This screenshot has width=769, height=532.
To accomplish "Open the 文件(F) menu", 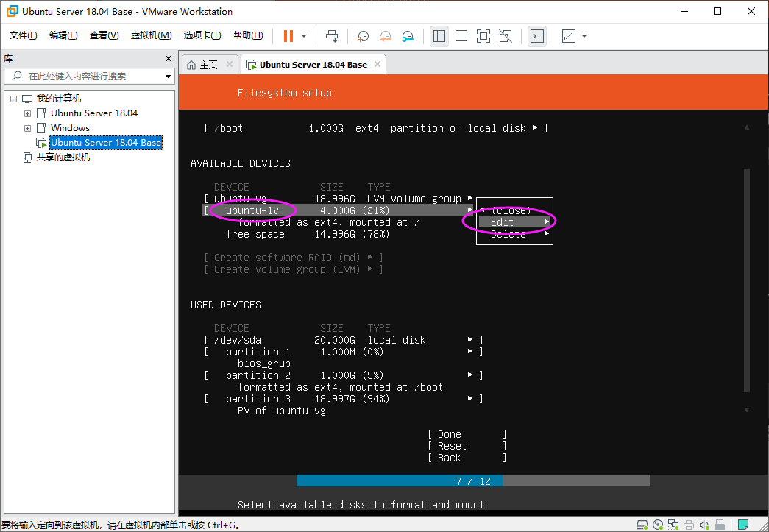I will coord(23,35).
